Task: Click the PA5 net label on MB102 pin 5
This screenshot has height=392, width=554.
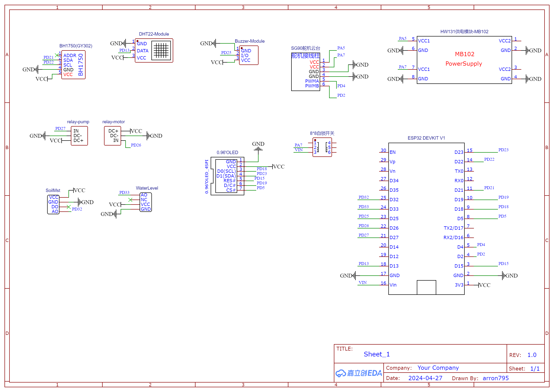Action: pyautogui.click(x=403, y=39)
